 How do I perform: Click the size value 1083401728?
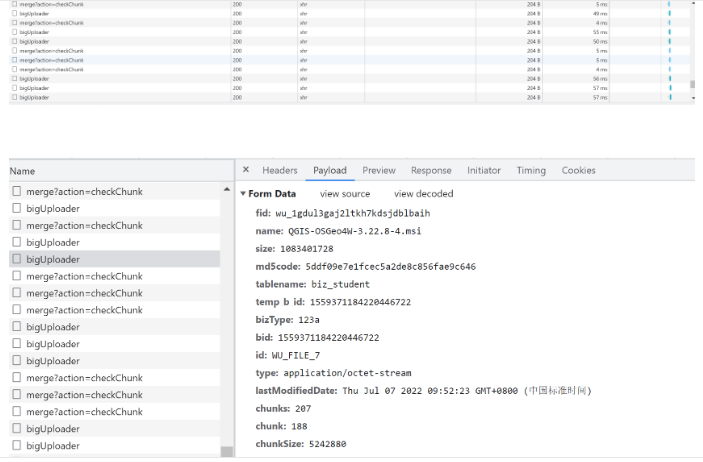coord(307,249)
